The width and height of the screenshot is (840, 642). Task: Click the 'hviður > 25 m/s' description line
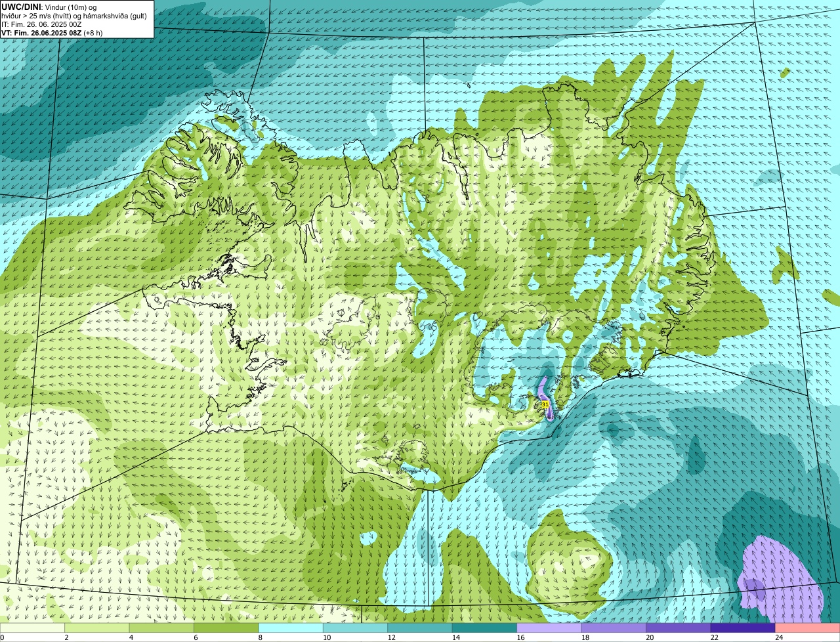point(74,16)
